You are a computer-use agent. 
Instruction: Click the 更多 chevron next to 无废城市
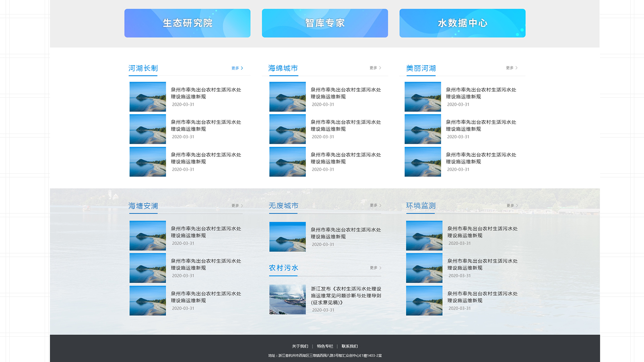point(376,206)
